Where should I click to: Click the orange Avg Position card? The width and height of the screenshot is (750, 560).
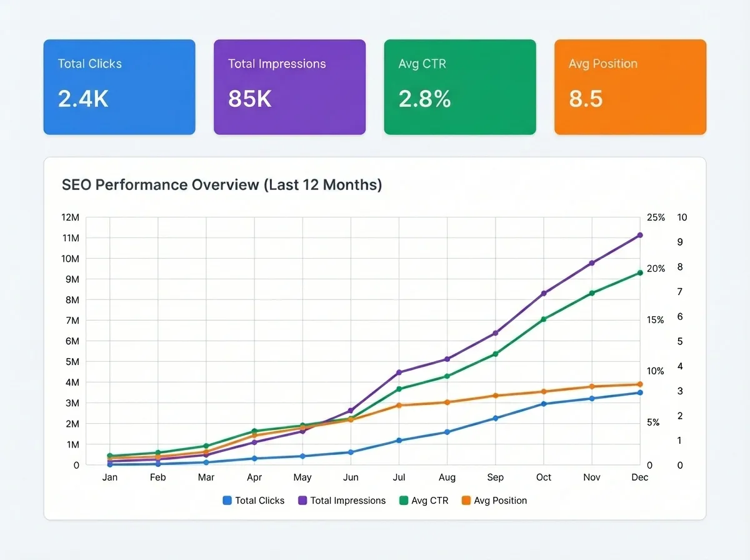point(630,87)
